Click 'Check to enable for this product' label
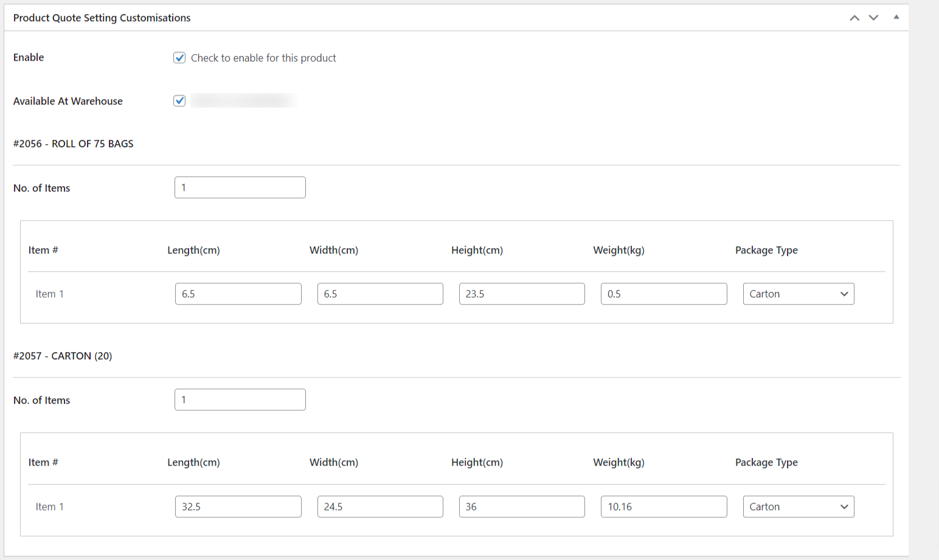Image resolution: width=939 pixels, height=560 pixels. click(263, 58)
